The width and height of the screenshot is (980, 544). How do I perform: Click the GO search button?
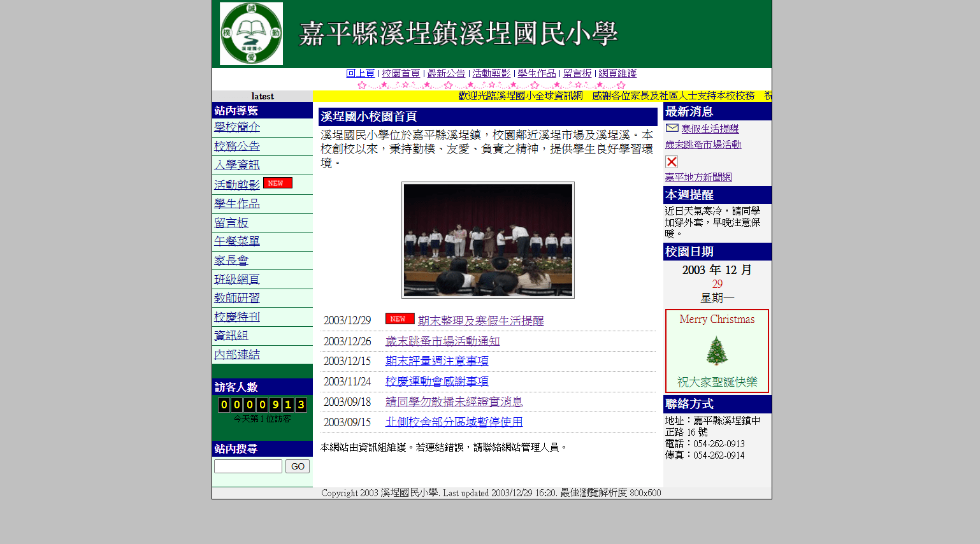click(298, 466)
